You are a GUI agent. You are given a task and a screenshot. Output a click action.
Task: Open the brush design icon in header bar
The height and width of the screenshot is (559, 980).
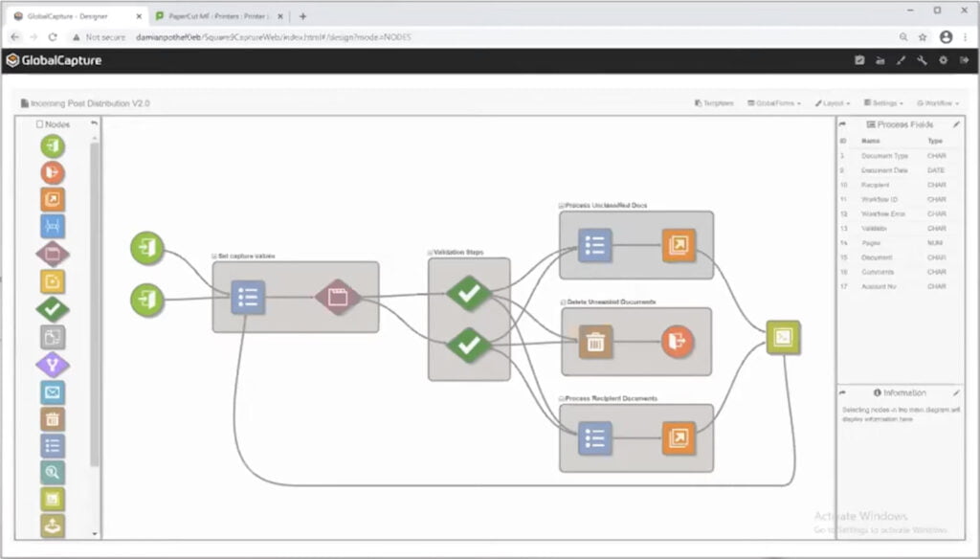(901, 60)
